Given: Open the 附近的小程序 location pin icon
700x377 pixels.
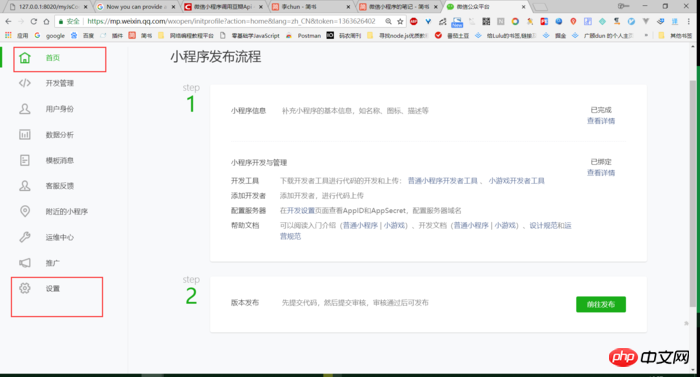Looking at the screenshot, I should [x=25, y=211].
